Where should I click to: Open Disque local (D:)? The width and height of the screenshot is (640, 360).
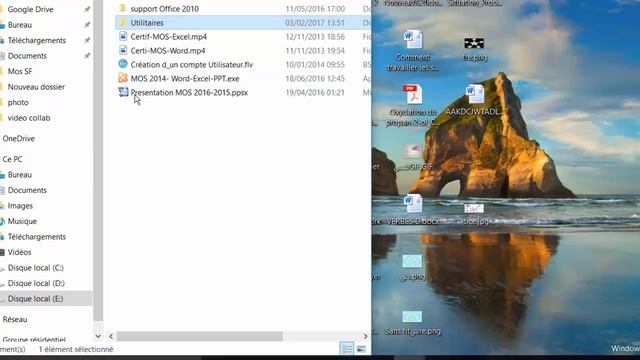[36, 283]
